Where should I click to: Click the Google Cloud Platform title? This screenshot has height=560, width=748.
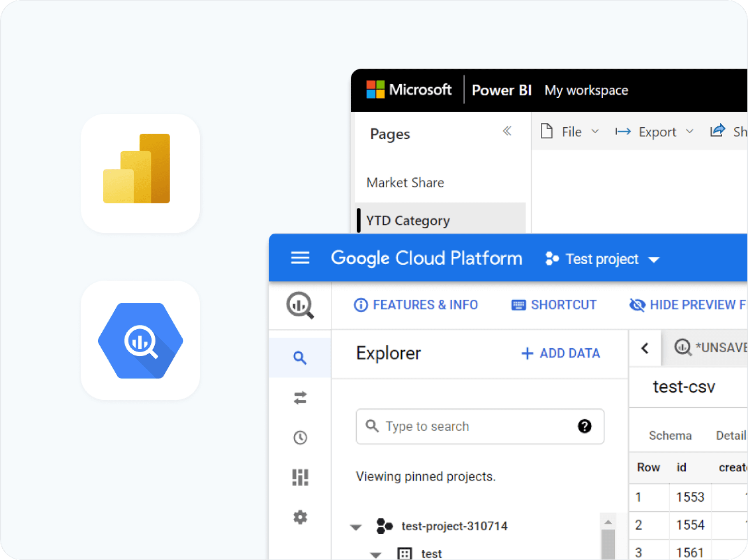[x=427, y=258]
